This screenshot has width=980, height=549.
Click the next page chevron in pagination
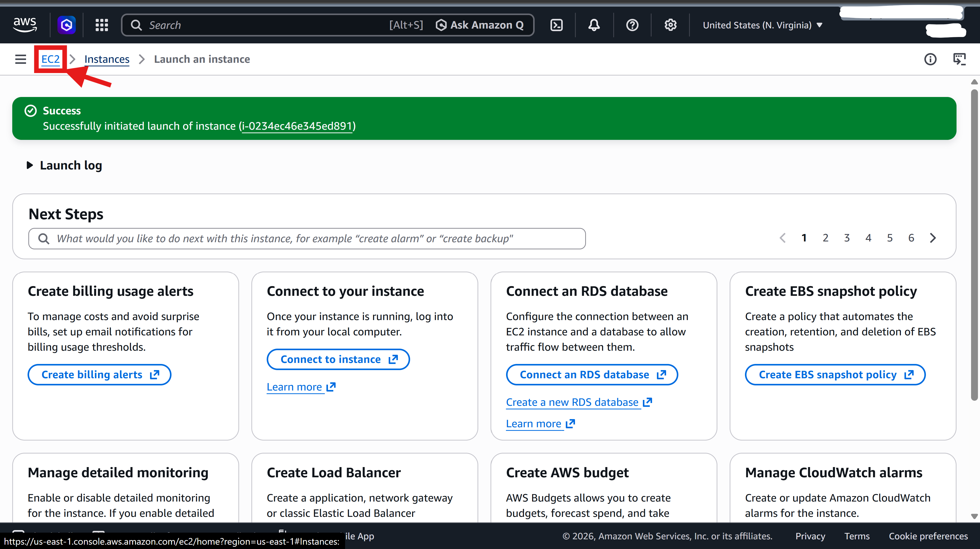click(933, 238)
